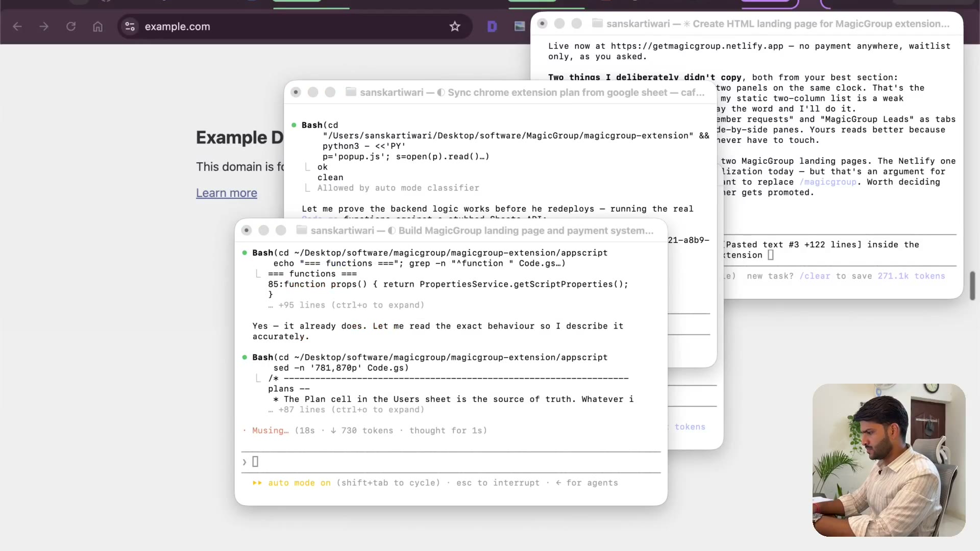Open the picture extension icon in browser toolbar
Viewport: 980px width, 551px height.
click(520, 27)
